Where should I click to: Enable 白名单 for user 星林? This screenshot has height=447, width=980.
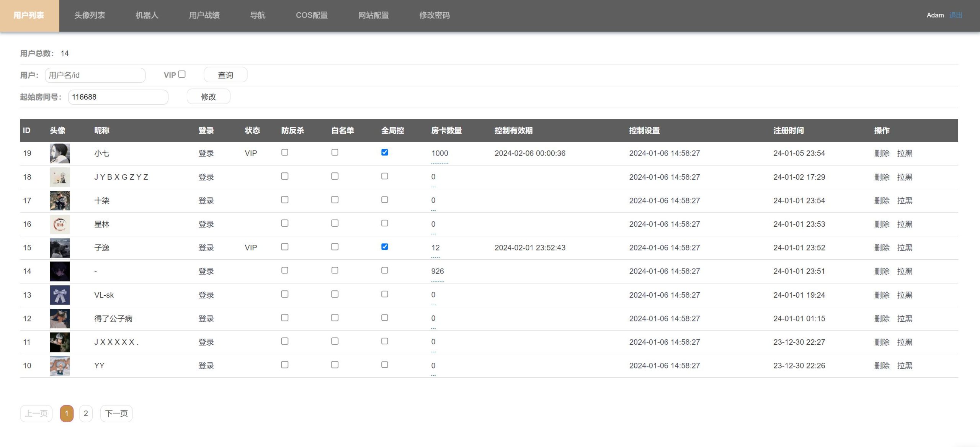[x=335, y=223]
